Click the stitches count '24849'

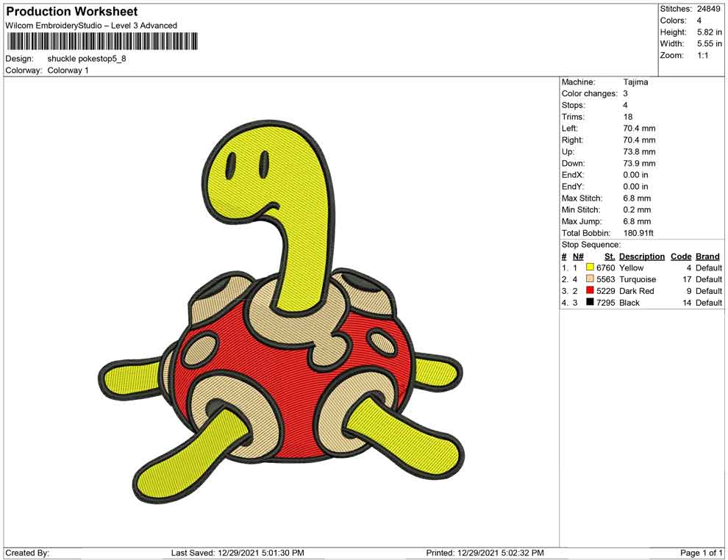(x=708, y=9)
